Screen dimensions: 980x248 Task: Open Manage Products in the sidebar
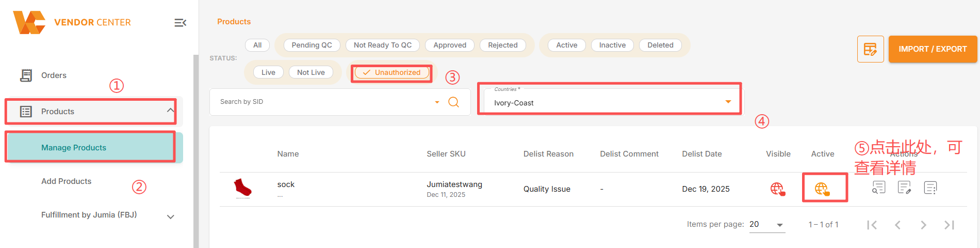pos(74,148)
